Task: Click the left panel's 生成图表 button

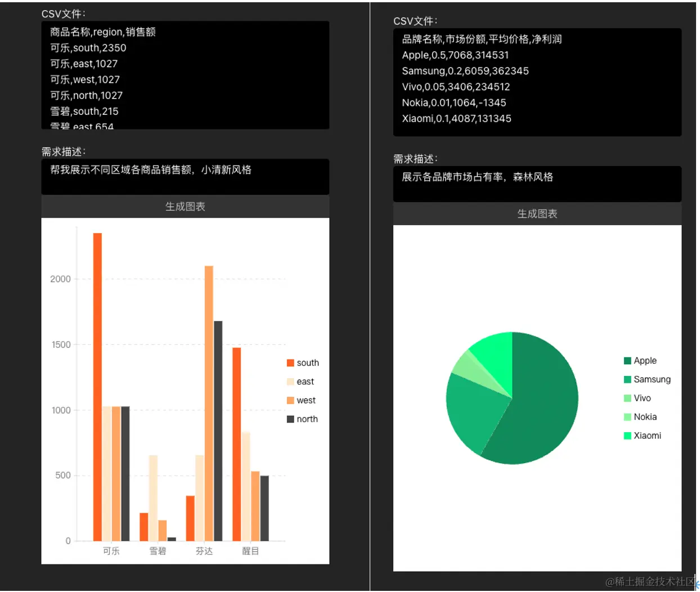Action: point(185,207)
